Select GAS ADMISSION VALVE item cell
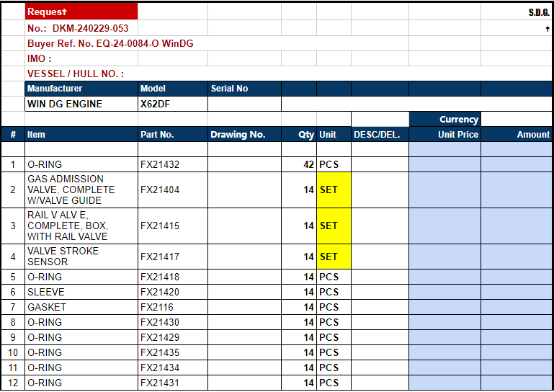 tap(81, 190)
